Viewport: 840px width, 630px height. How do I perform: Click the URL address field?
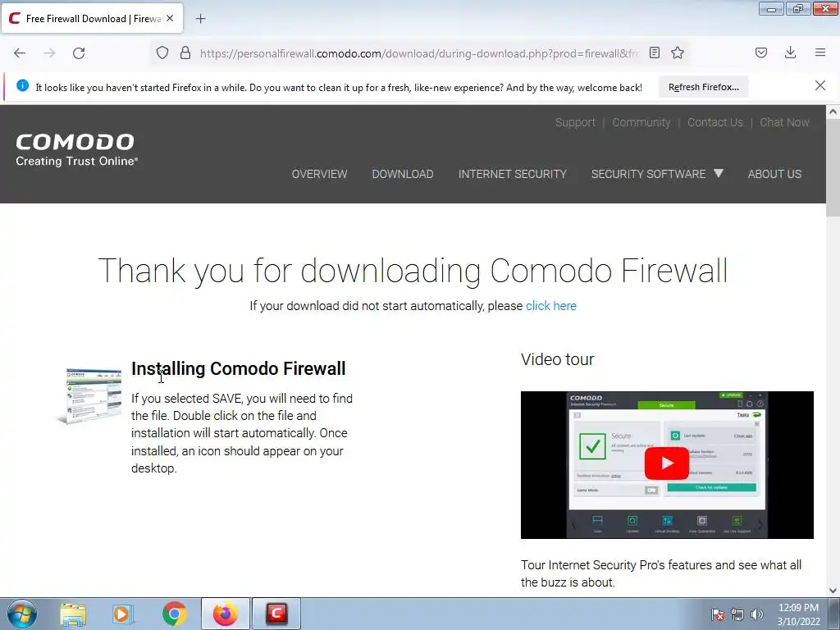pyautogui.click(x=419, y=53)
